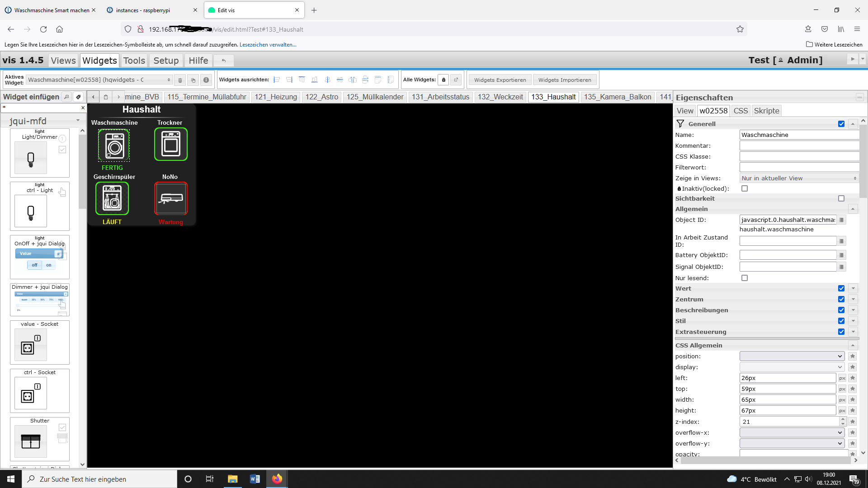Open Lesezeichen verwalten link
The height and width of the screenshot is (488, 868).
(x=268, y=45)
